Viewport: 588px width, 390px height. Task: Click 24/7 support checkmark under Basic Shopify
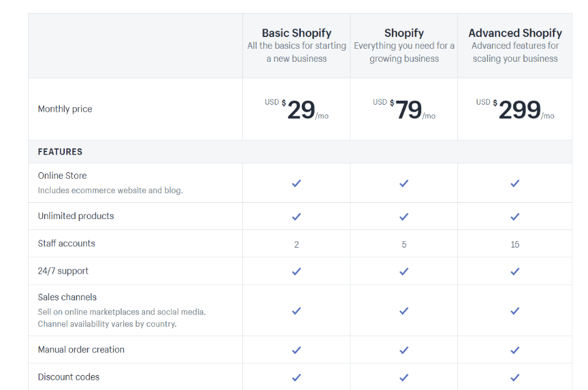296,272
